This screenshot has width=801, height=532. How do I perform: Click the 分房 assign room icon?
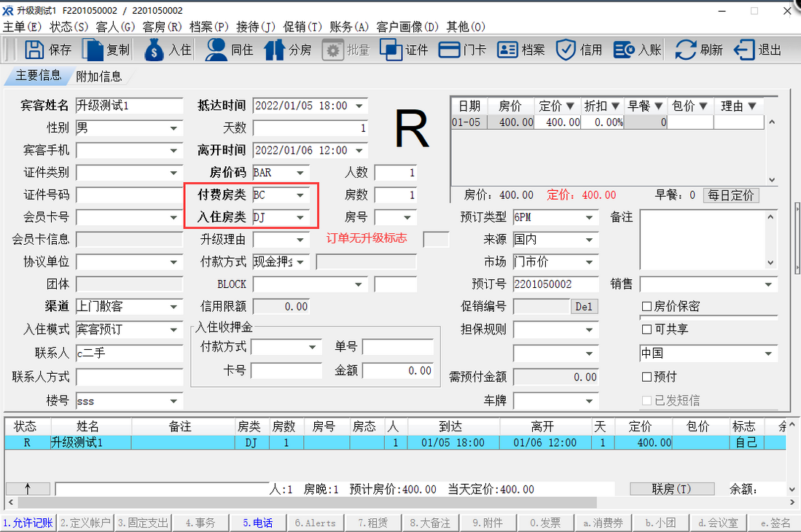(274, 50)
